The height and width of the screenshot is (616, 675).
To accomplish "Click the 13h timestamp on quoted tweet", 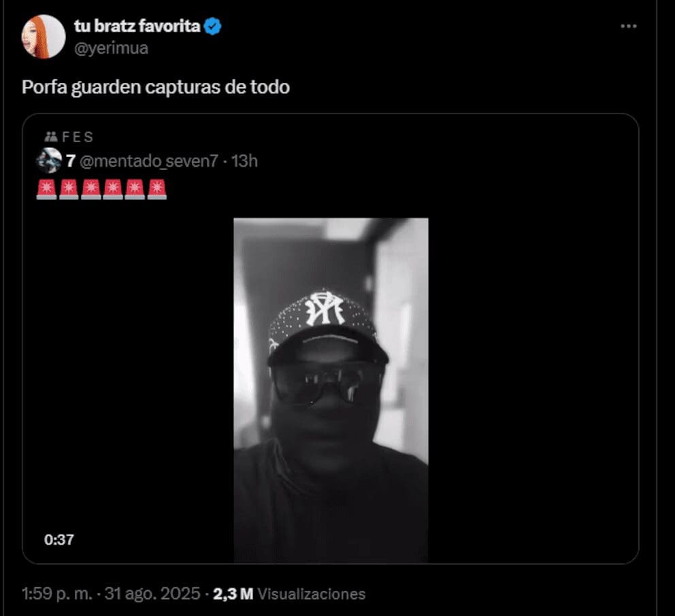I will [x=244, y=161].
